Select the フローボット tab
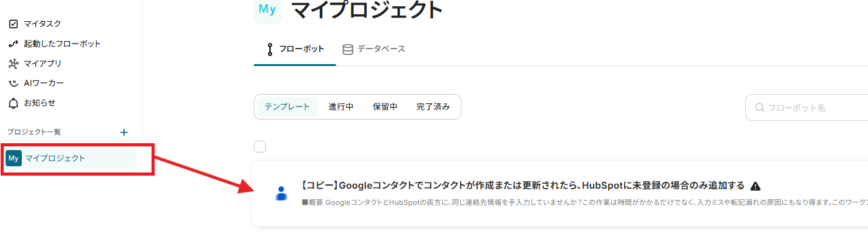The height and width of the screenshot is (241, 868). tap(295, 49)
